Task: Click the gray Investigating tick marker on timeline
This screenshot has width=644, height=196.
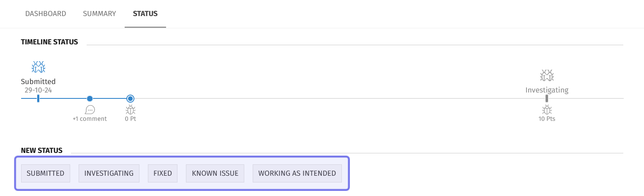Action: click(547, 98)
